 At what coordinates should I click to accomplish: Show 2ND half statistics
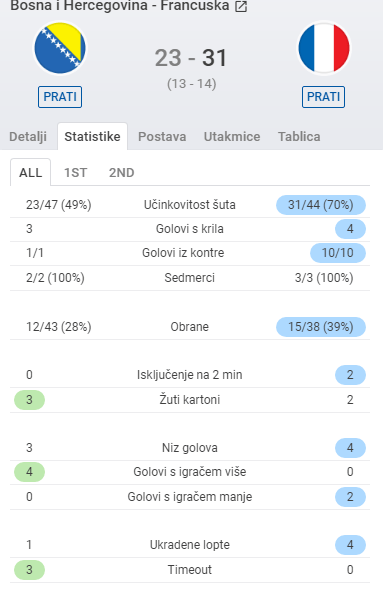pyautogui.click(x=121, y=172)
